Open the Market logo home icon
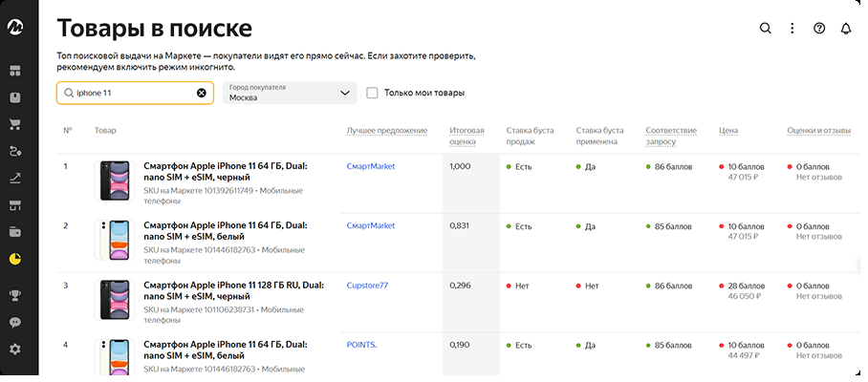The height and width of the screenshot is (382, 868). [15, 28]
